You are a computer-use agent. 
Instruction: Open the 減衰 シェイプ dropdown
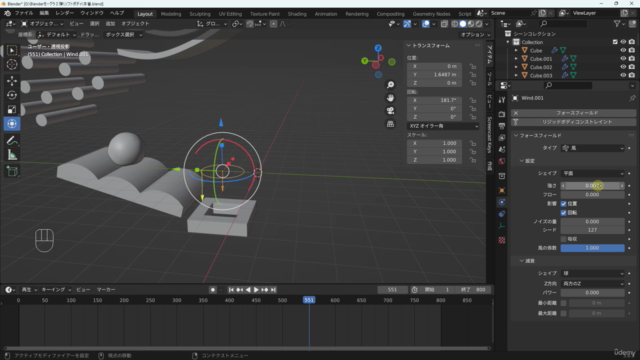tap(593, 273)
